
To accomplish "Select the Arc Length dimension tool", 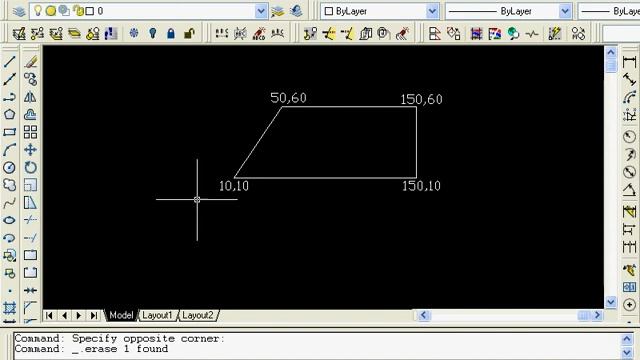I will [x=629, y=97].
